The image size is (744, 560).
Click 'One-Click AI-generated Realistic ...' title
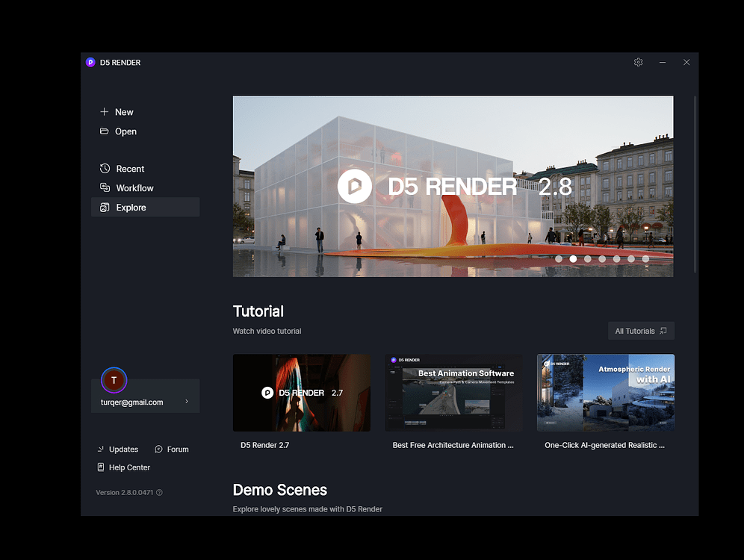604,445
